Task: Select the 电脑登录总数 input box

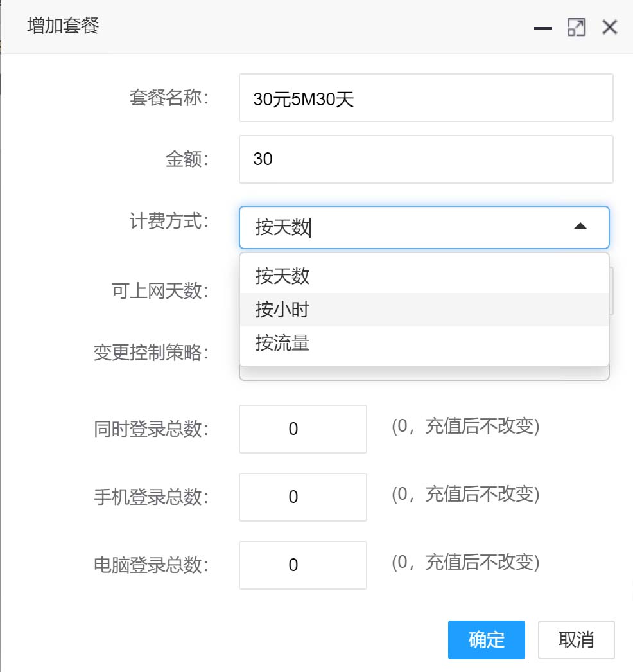Action: (x=302, y=565)
